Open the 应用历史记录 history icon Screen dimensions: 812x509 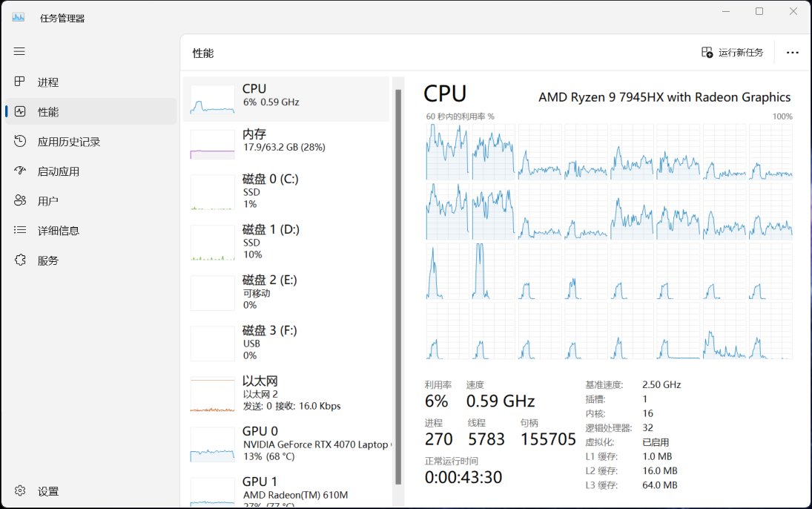point(20,141)
